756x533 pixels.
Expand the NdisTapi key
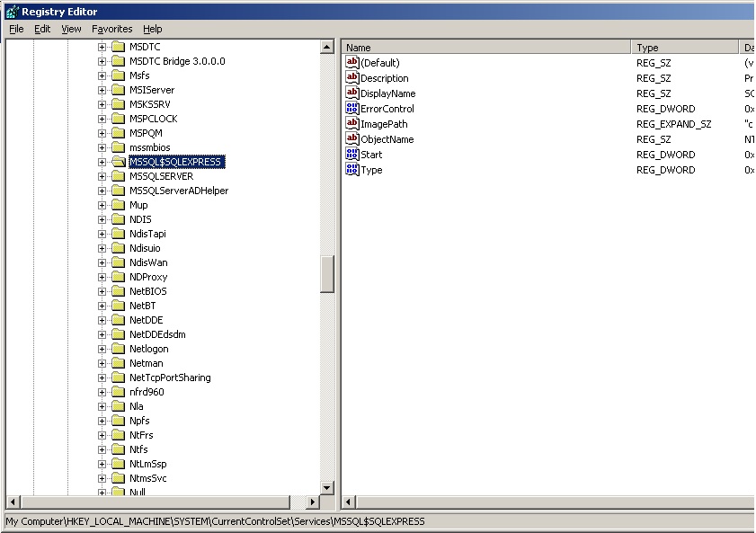(x=102, y=234)
